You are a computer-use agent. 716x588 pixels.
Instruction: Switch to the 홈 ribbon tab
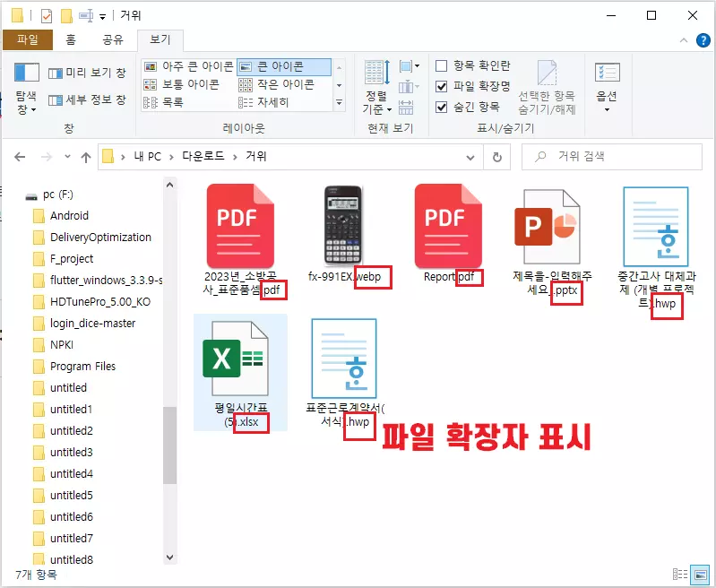pyautogui.click(x=71, y=39)
